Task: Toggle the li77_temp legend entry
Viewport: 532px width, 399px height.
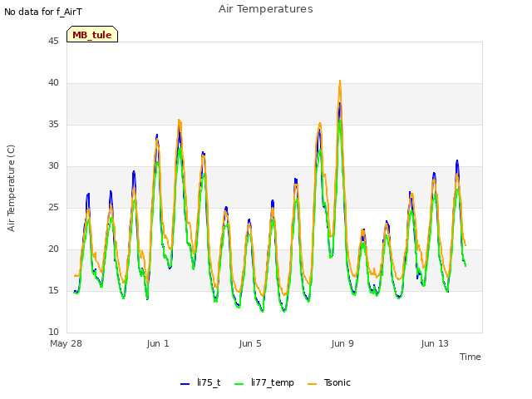Action: tap(264, 382)
